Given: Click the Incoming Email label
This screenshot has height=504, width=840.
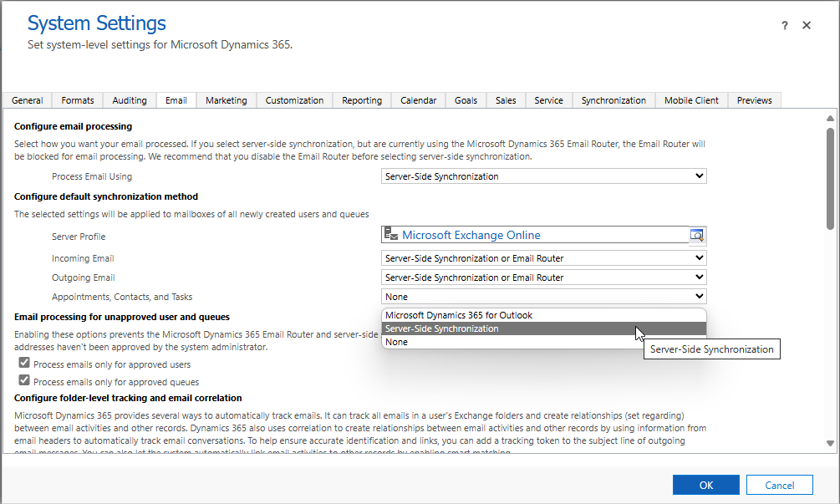Looking at the screenshot, I should [83, 258].
